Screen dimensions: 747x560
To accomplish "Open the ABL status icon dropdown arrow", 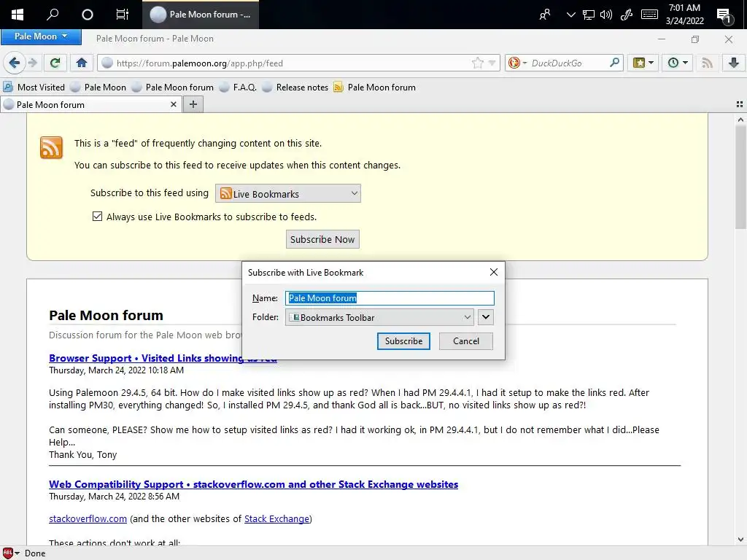I will [18, 553].
